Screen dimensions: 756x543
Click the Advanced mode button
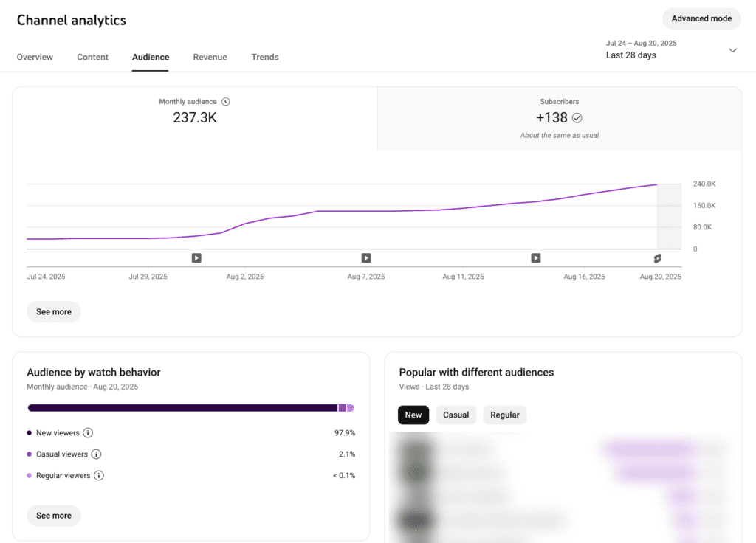click(701, 18)
